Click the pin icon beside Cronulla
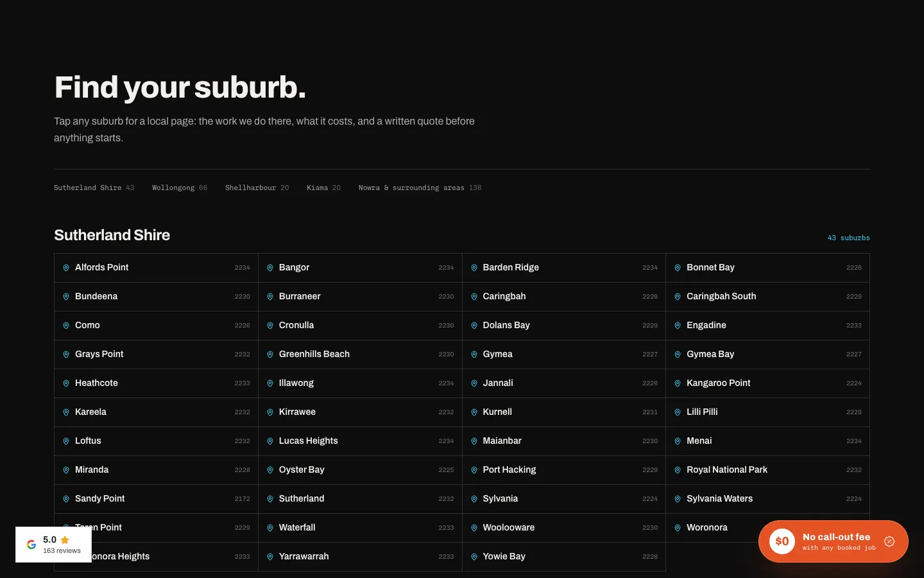 coord(270,326)
